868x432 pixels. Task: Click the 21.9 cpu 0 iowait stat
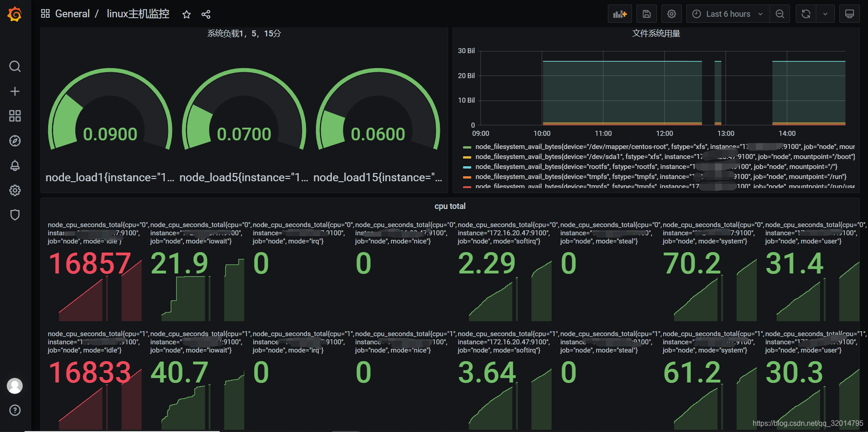pyautogui.click(x=179, y=263)
